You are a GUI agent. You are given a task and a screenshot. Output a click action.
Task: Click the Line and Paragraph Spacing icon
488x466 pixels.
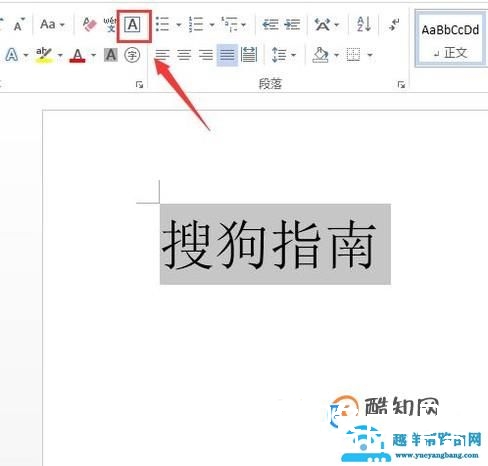point(279,55)
